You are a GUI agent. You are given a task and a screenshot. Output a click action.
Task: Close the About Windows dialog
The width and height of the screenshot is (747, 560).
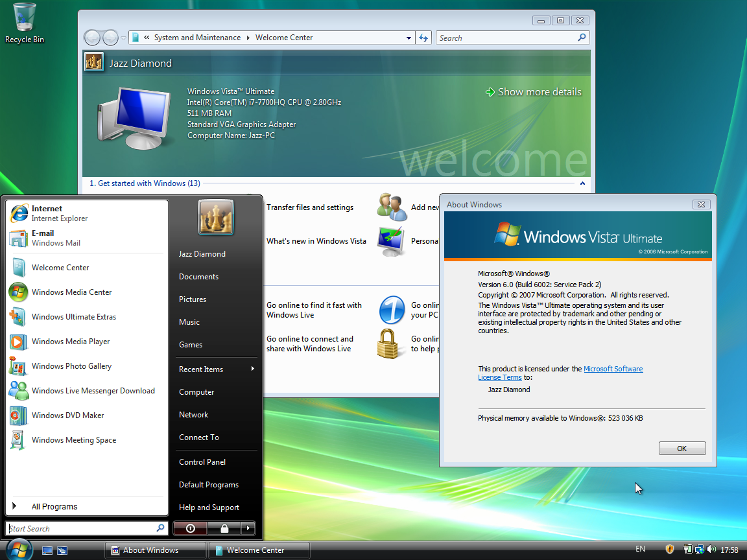701,205
